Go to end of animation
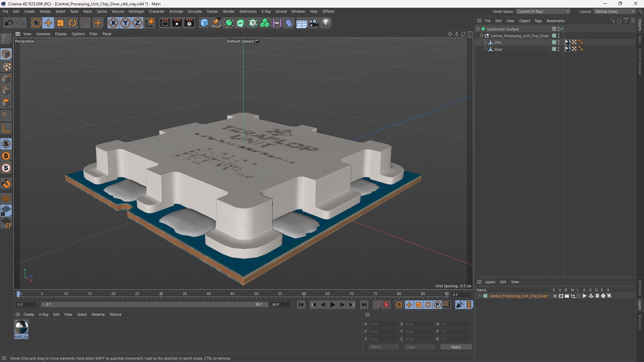This screenshot has height=362, width=644. (x=364, y=305)
